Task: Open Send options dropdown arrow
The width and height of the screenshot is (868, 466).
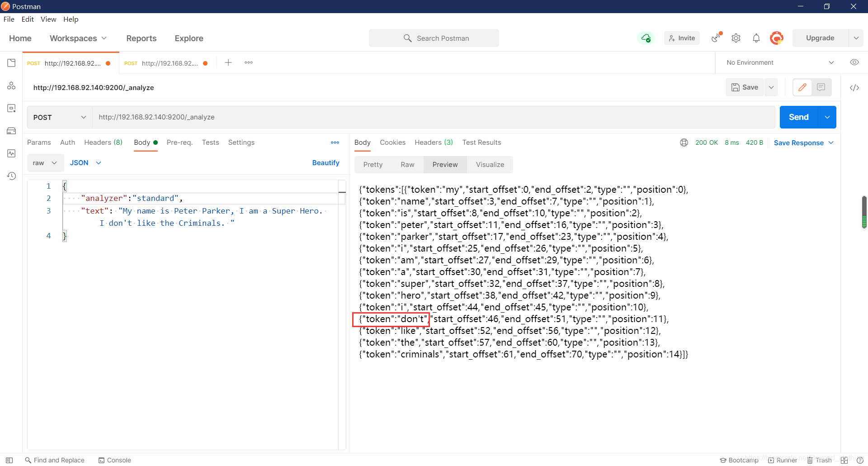Action: point(827,117)
